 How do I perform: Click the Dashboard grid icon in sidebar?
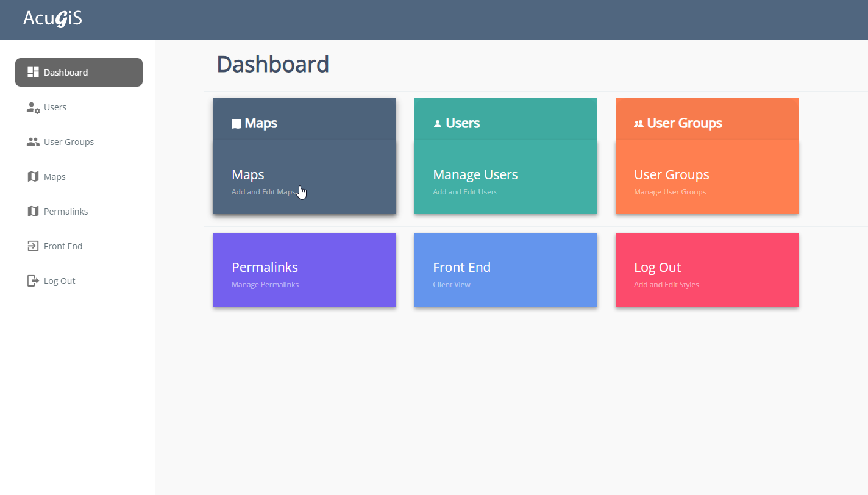click(x=33, y=73)
